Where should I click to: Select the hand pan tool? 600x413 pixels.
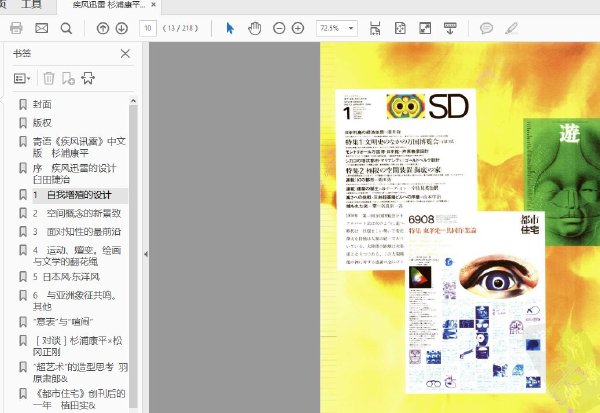pos(254,28)
